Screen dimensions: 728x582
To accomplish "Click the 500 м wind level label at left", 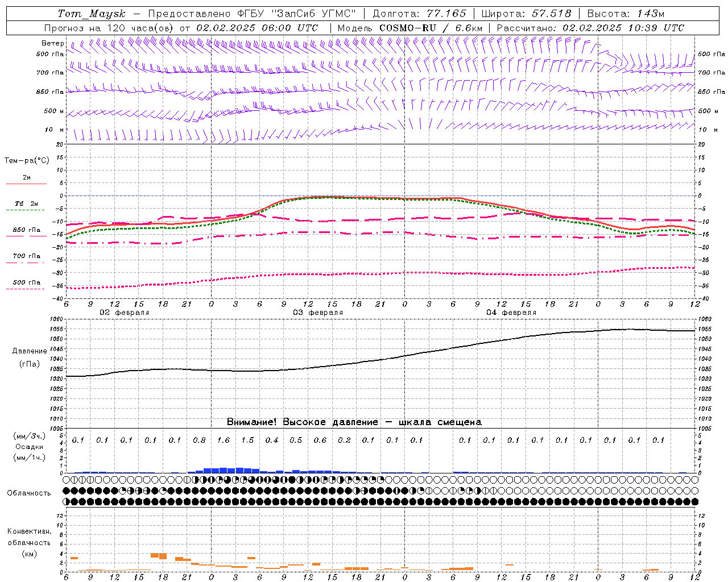I will 55,111.
